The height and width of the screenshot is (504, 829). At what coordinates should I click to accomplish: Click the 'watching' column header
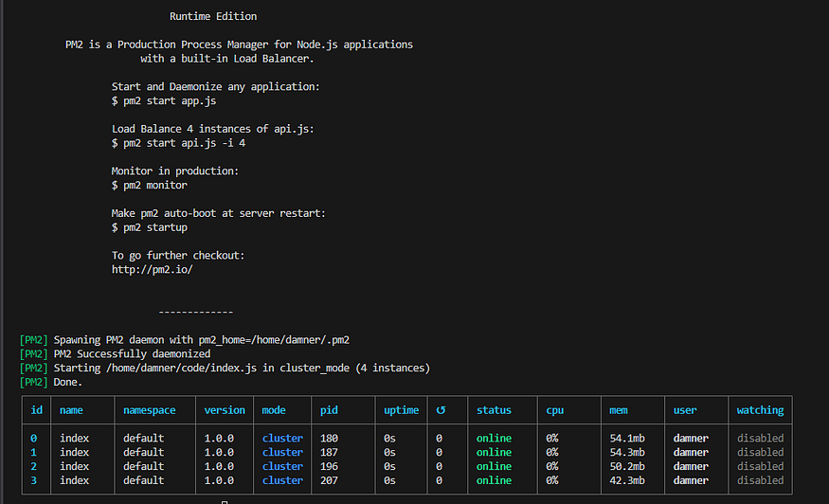(x=760, y=410)
